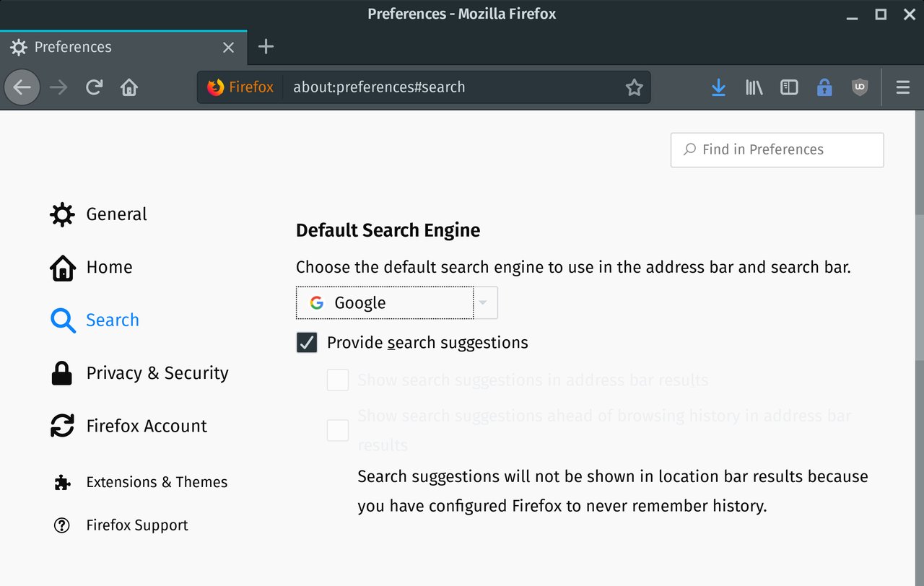Maximize the Firefox window

coord(881,14)
